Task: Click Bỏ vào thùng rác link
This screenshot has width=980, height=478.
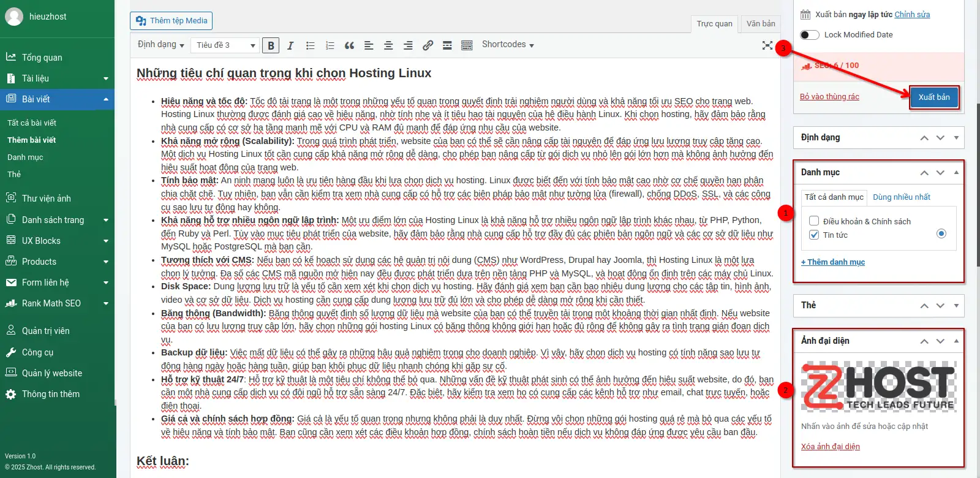Action: pyautogui.click(x=829, y=97)
